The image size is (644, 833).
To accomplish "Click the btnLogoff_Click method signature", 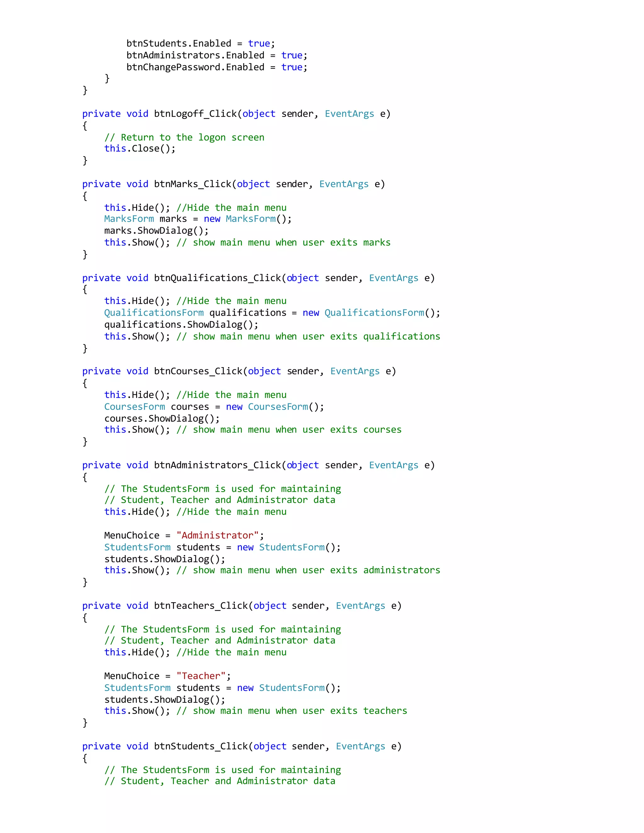I will click(236, 114).
